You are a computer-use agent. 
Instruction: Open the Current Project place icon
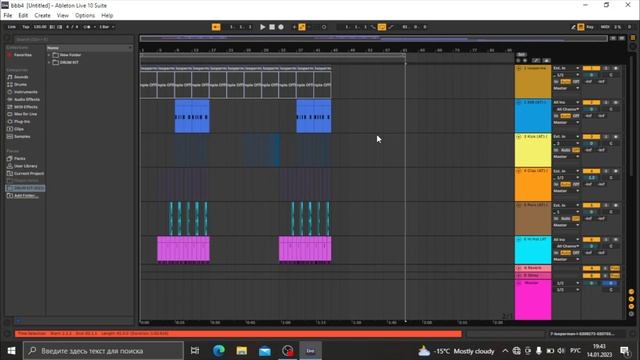(10, 173)
